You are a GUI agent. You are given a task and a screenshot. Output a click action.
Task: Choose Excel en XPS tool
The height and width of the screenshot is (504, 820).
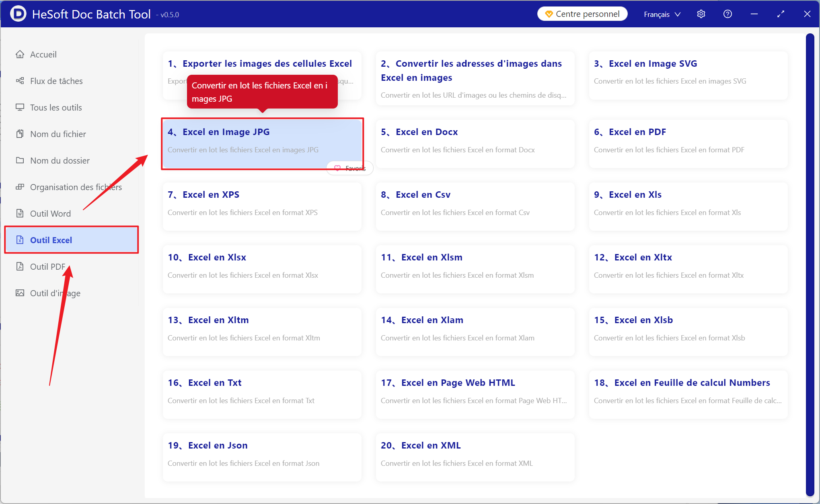(262, 207)
